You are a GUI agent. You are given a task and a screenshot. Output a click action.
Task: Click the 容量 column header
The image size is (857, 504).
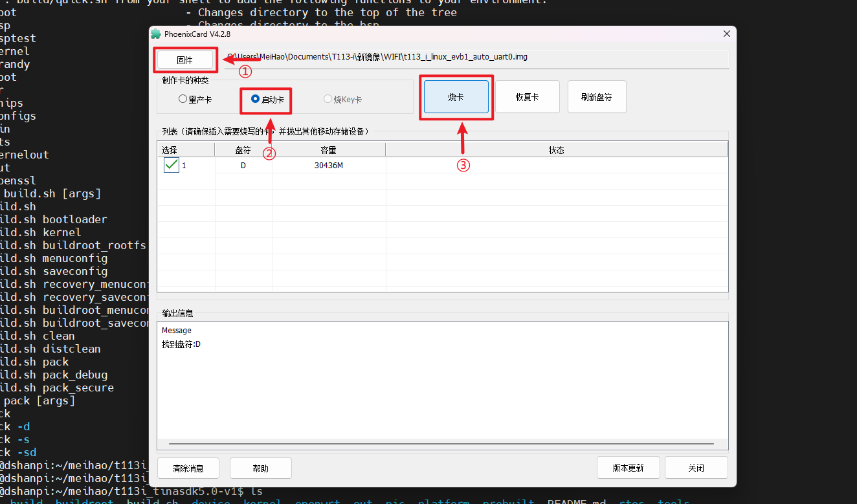point(329,150)
